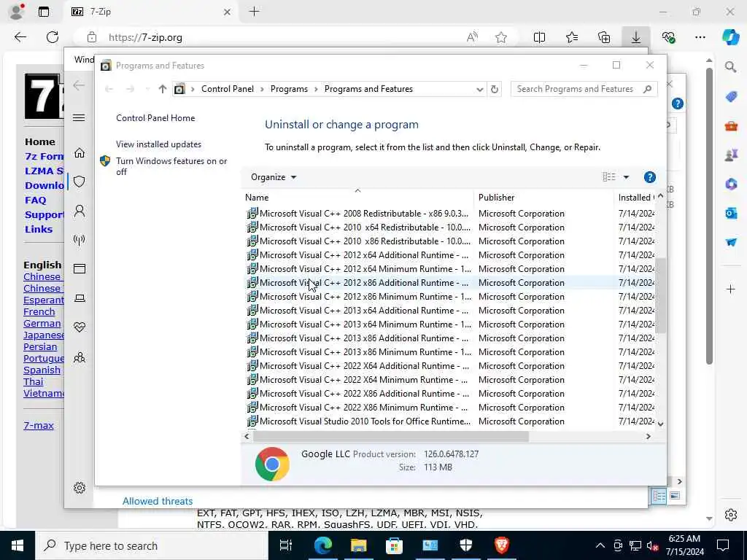Viewport: 747px width, 560px height.
Task: Open Allowed threats link
Action: tap(158, 501)
